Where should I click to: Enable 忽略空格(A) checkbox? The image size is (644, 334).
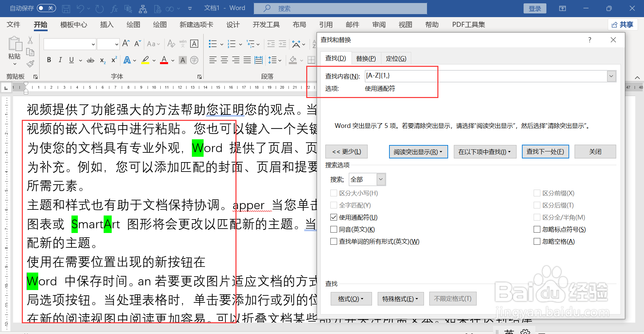tap(537, 241)
